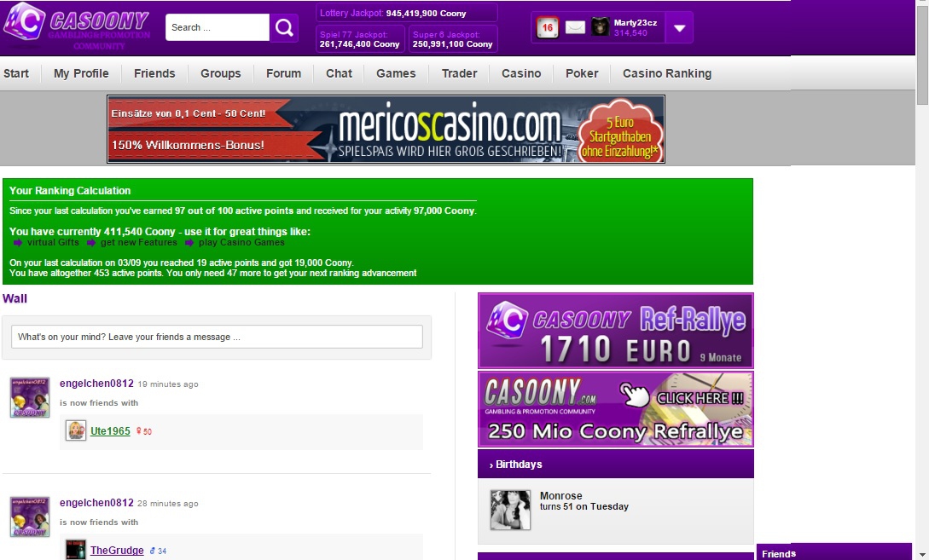Open the Start menu item
This screenshot has height=560, width=929.
pyautogui.click(x=16, y=73)
